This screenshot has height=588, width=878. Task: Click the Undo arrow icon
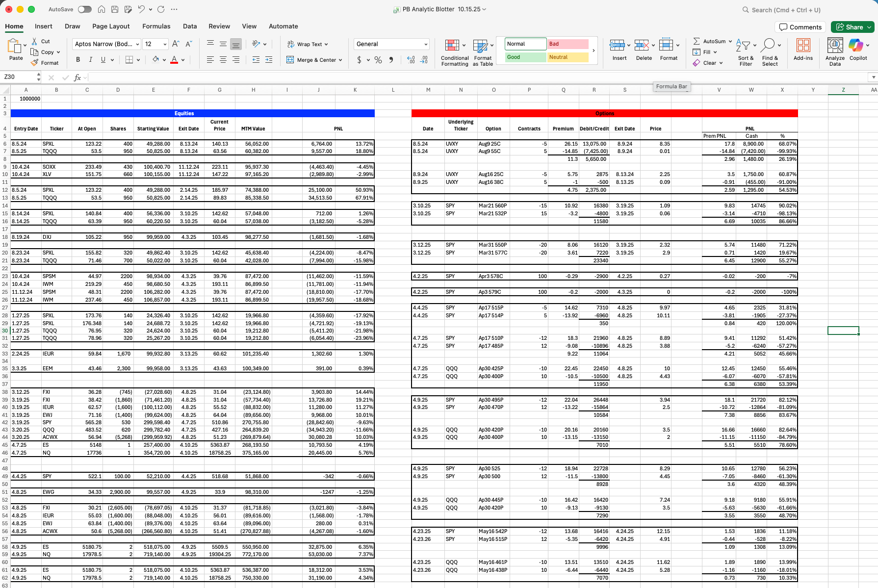tap(141, 9)
